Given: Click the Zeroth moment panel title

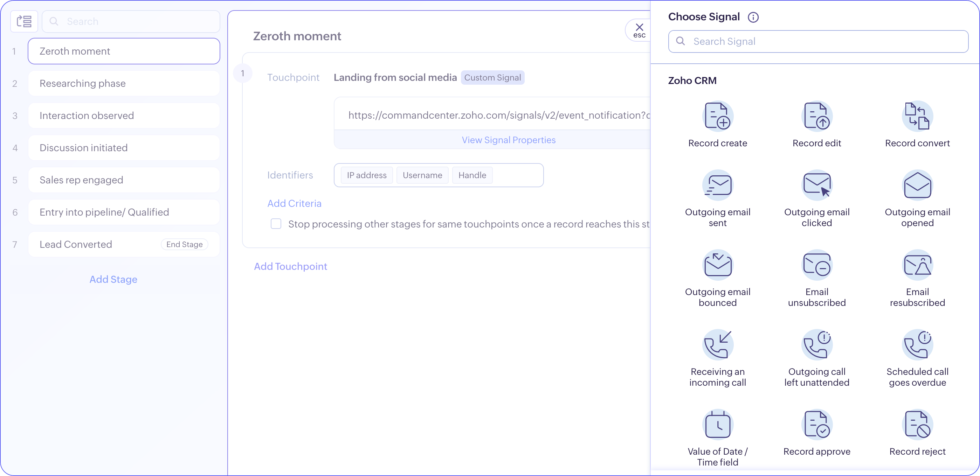Looking at the screenshot, I should [x=297, y=36].
